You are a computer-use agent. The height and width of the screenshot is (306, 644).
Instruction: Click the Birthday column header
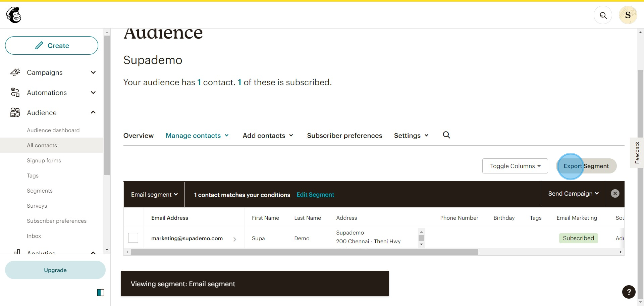(504, 218)
